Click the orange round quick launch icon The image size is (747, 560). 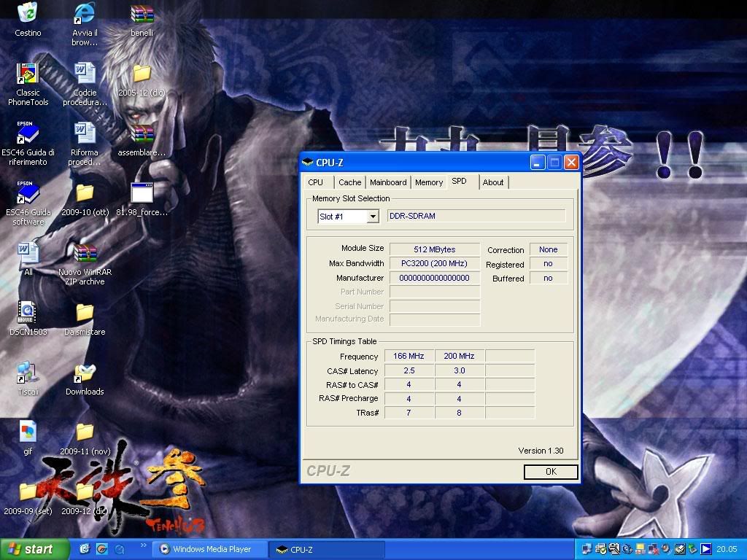pyautogui.click(x=102, y=549)
